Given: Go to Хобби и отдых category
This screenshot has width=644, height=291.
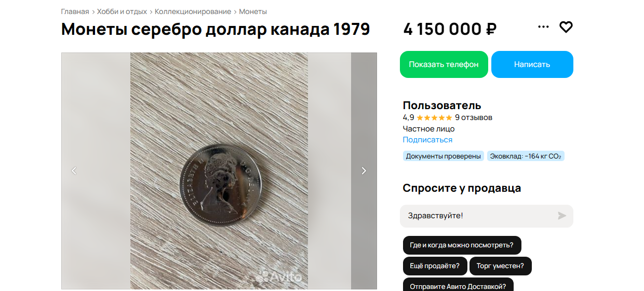Looking at the screenshot, I should tap(122, 11).
